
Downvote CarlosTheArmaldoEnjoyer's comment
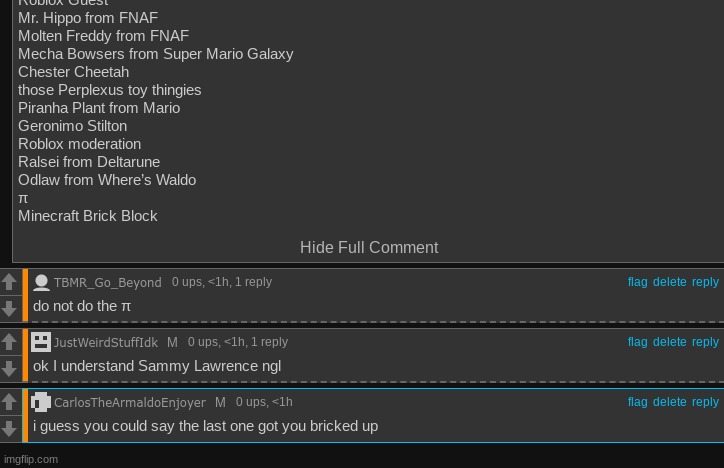tap(9, 428)
